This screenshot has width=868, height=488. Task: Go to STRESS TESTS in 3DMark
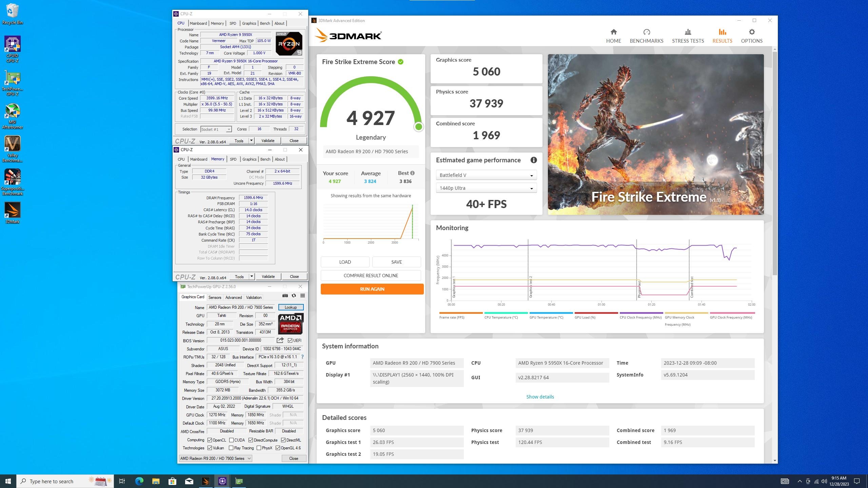(x=688, y=36)
